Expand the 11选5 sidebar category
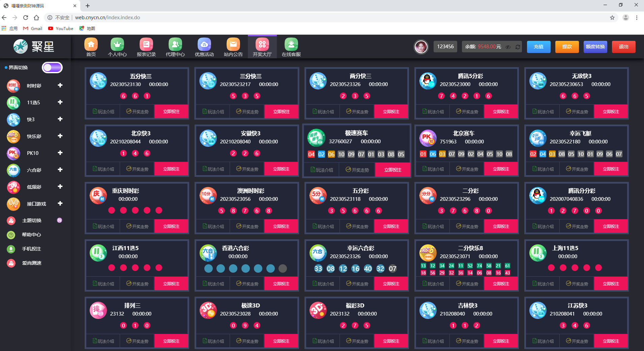 (60, 102)
